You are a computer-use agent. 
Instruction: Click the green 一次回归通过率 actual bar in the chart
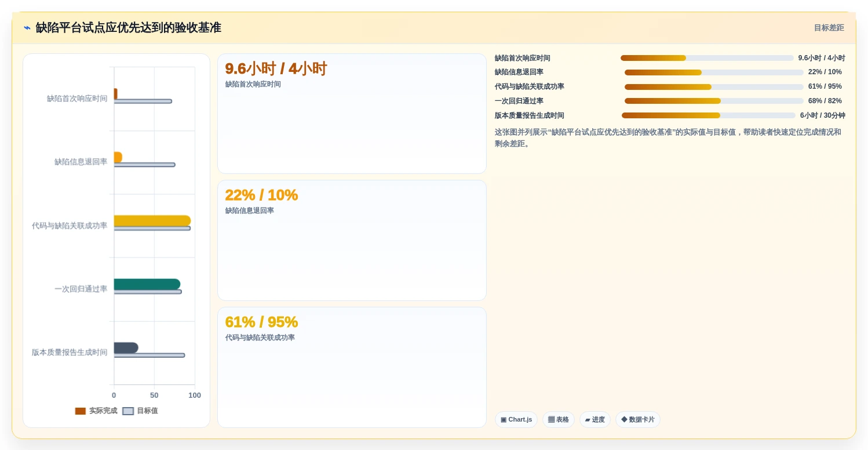[x=147, y=284]
